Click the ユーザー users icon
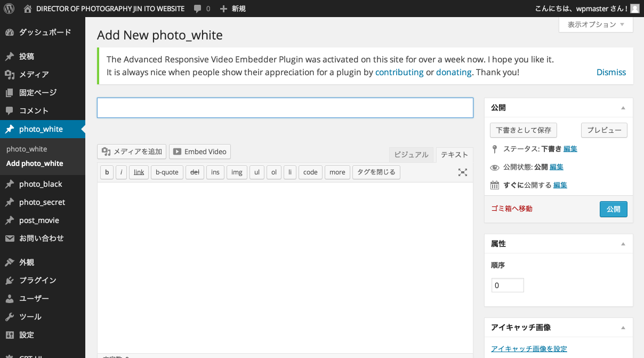The width and height of the screenshot is (644, 358). coord(10,299)
